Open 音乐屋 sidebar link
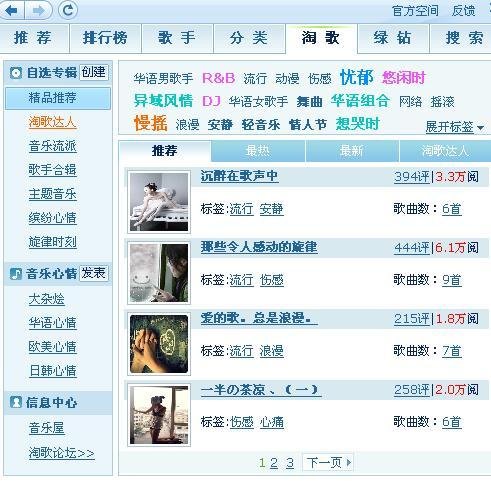Screen dimensions: 491x481 point(46,428)
